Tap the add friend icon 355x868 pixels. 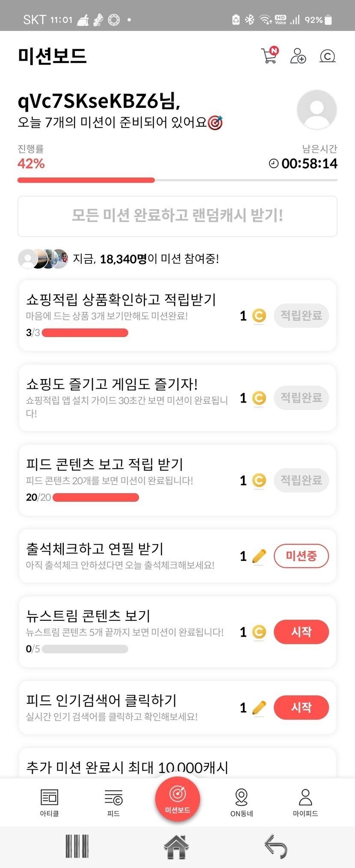[x=298, y=56]
